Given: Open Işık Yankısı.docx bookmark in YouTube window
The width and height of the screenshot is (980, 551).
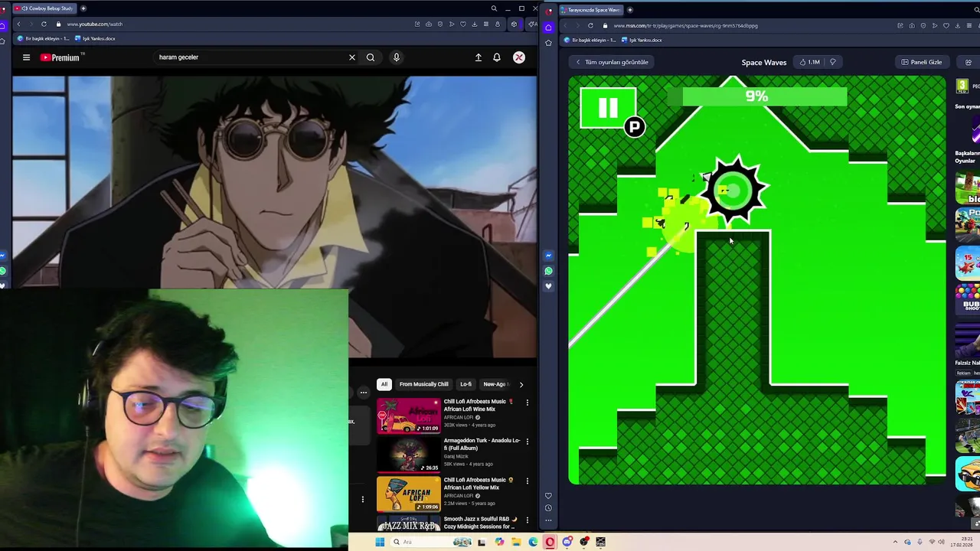Looking at the screenshot, I should coord(96,39).
